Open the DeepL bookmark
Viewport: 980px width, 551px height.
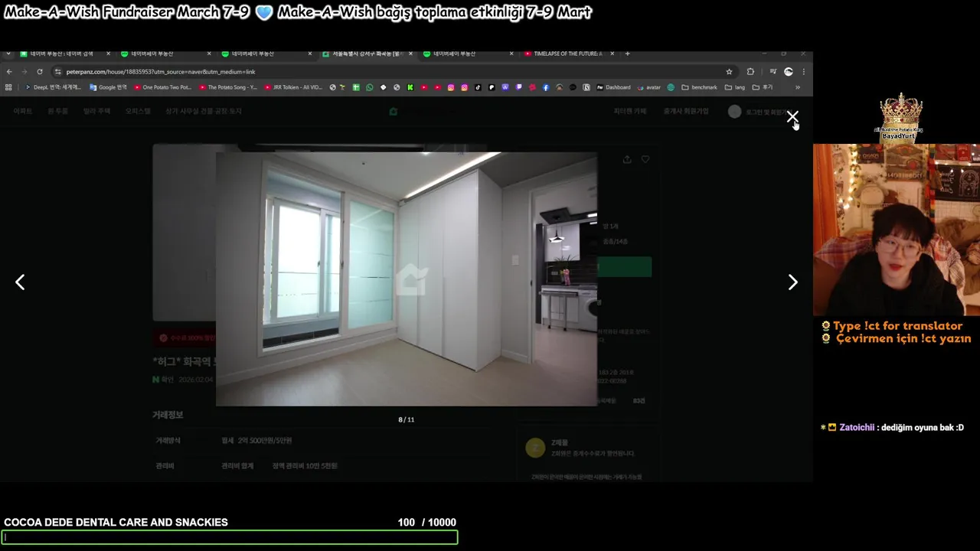click(x=53, y=87)
